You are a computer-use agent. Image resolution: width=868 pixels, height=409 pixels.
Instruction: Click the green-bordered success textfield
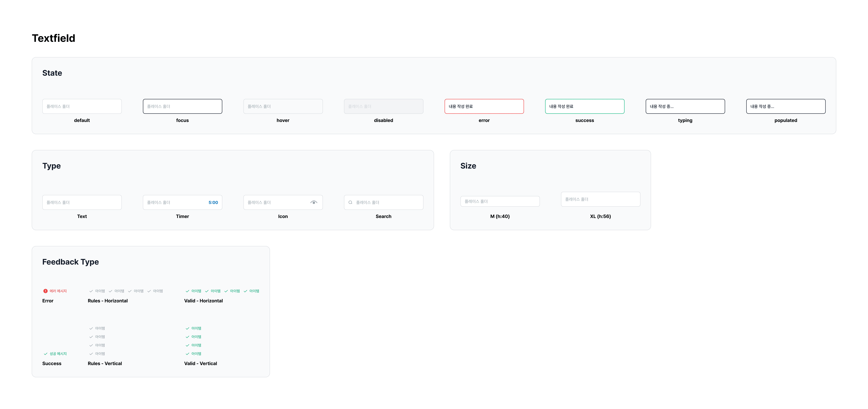(584, 106)
